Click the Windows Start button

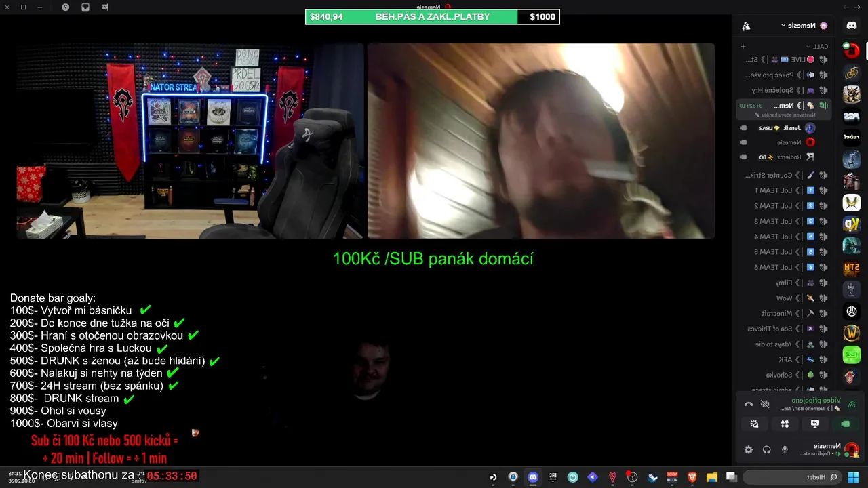coord(854,476)
